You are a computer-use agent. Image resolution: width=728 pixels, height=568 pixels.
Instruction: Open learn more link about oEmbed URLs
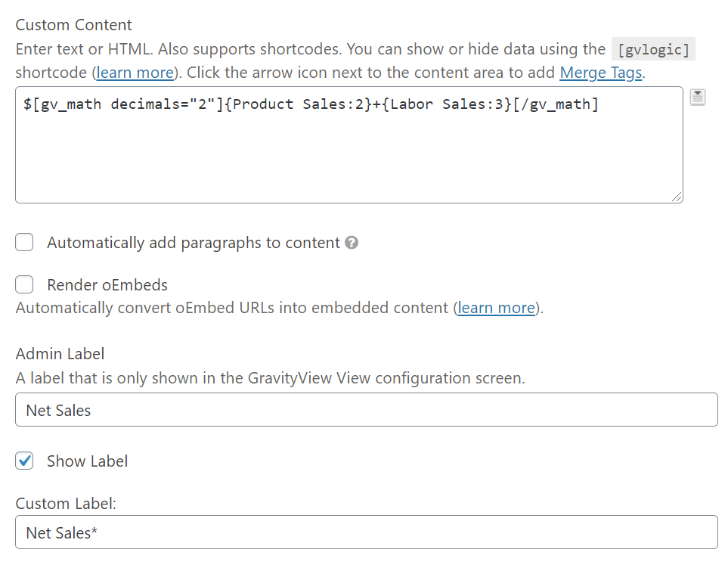tap(497, 308)
